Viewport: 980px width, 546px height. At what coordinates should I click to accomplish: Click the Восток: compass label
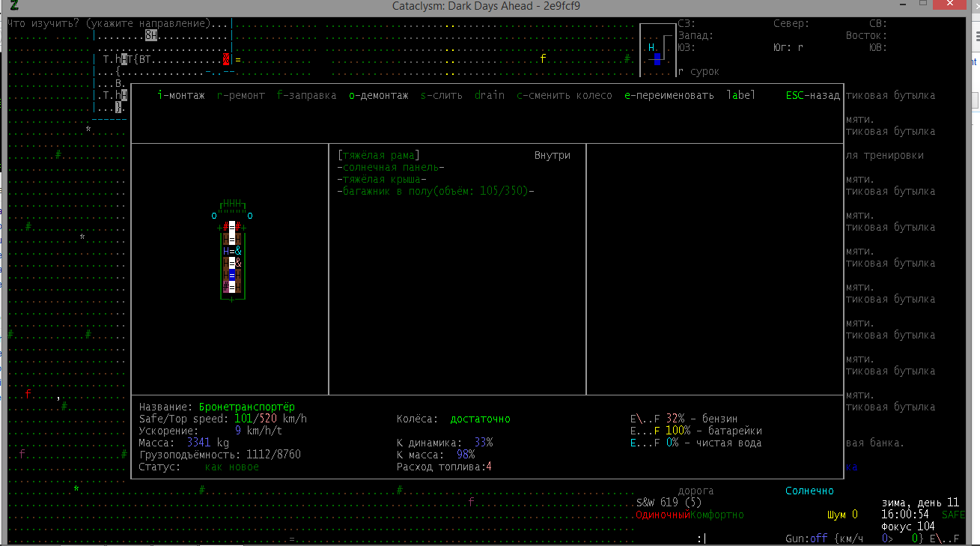tap(867, 36)
